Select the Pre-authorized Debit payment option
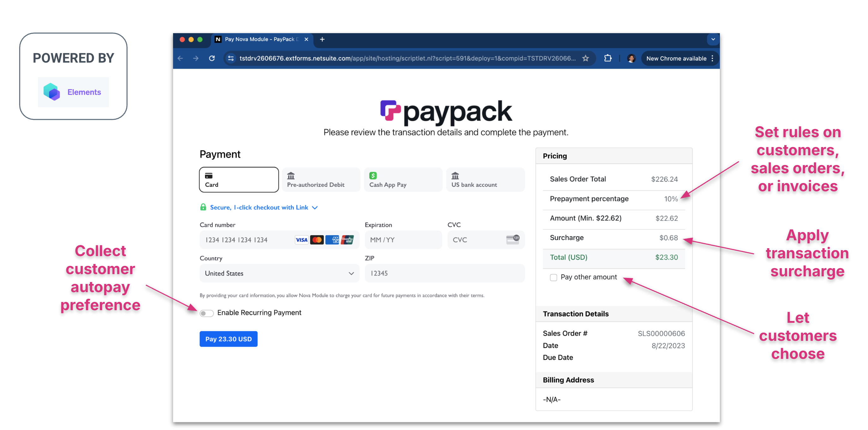This screenshot has height=430, width=868. (x=320, y=179)
